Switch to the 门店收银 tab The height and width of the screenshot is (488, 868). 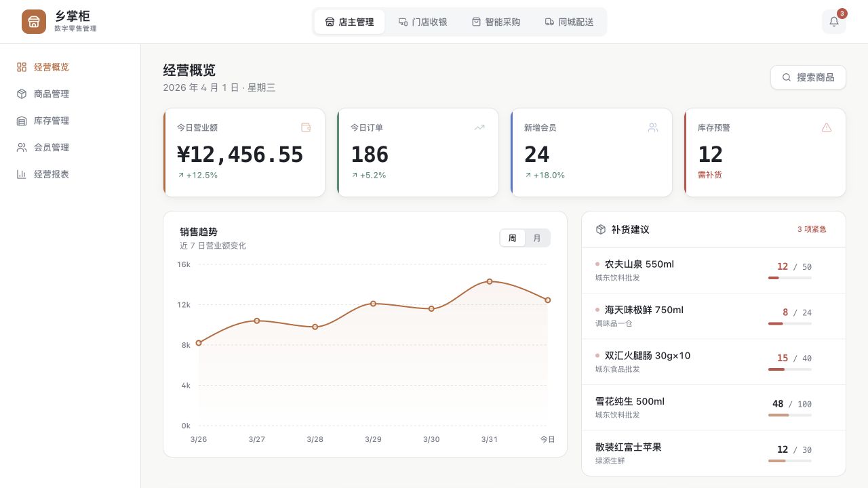[422, 22]
